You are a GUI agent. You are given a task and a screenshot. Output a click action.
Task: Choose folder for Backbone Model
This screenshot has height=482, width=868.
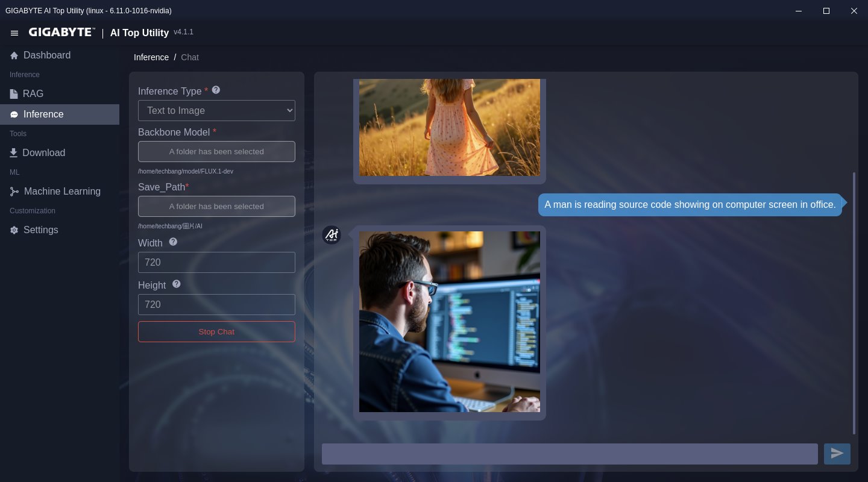pyautogui.click(x=216, y=152)
